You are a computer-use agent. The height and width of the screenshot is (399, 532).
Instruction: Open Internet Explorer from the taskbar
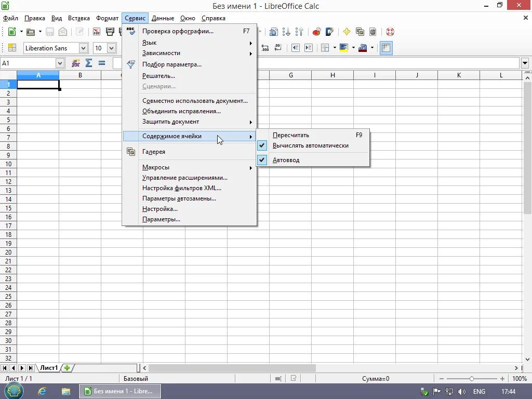[x=42, y=391]
